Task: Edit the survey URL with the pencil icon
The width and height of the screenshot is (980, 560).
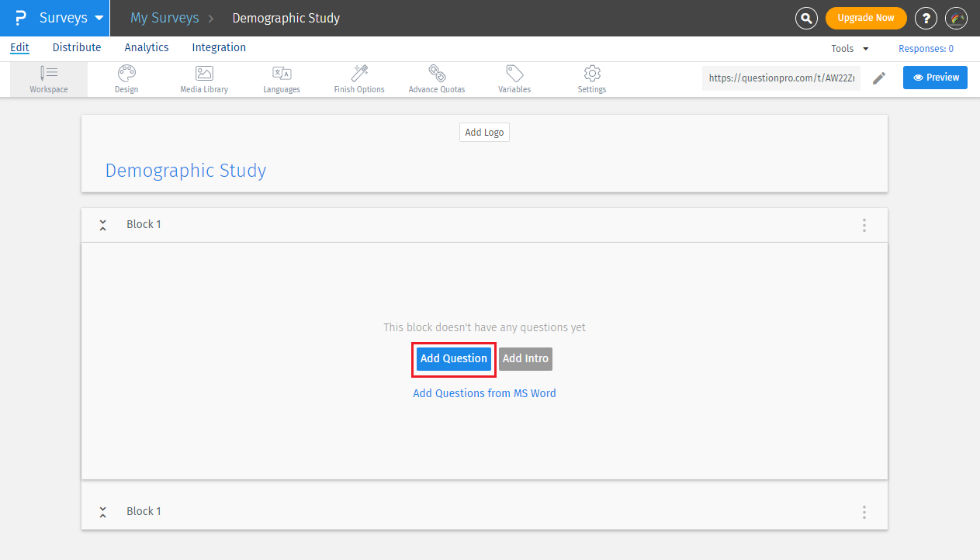Action: click(879, 78)
